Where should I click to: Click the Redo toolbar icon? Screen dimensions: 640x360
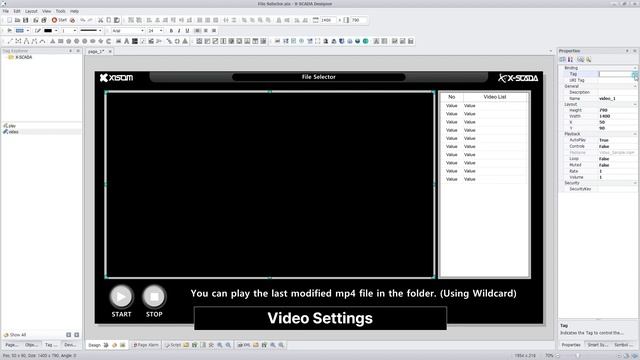(x=90, y=20)
